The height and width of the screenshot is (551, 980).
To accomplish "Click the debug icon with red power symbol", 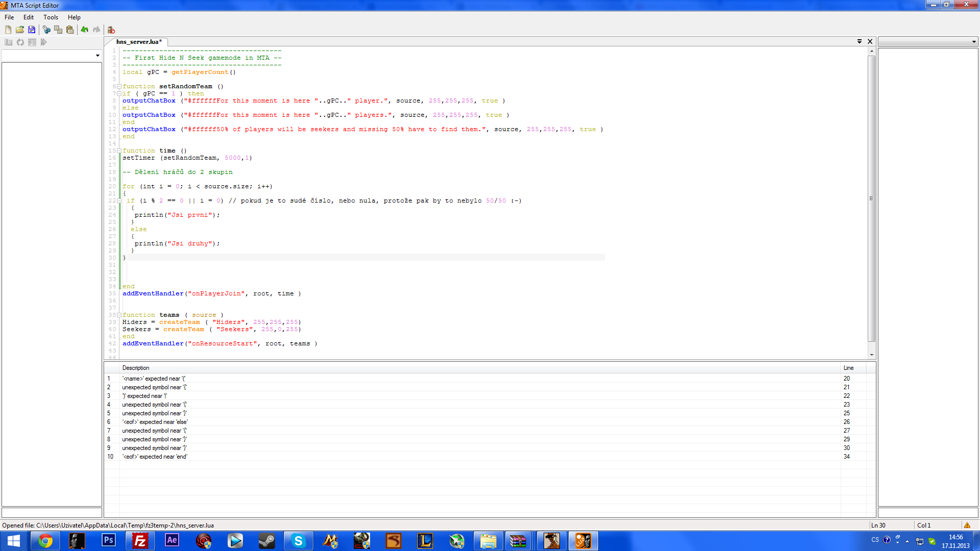I will (x=111, y=30).
